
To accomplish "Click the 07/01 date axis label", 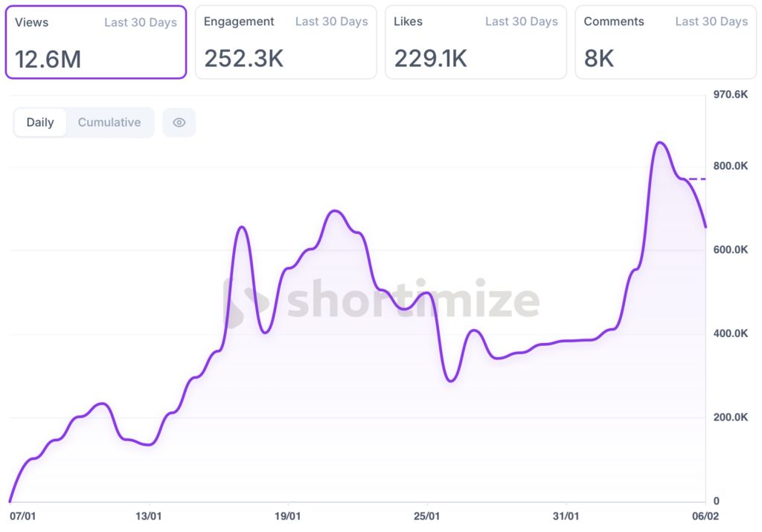I will click(22, 515).
